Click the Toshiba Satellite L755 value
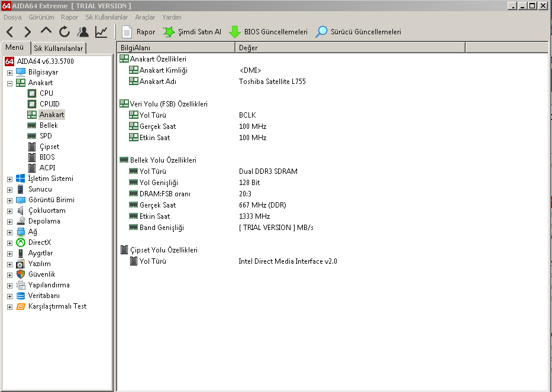The width and height of the screenshot is (552, 392). pyautogui.click(x=272, y=81)
